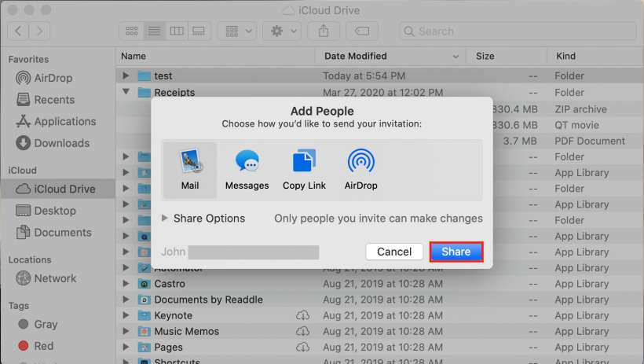Select the Documents by Readdle row
The image size is (644, 364).
[x=380, y=300]
